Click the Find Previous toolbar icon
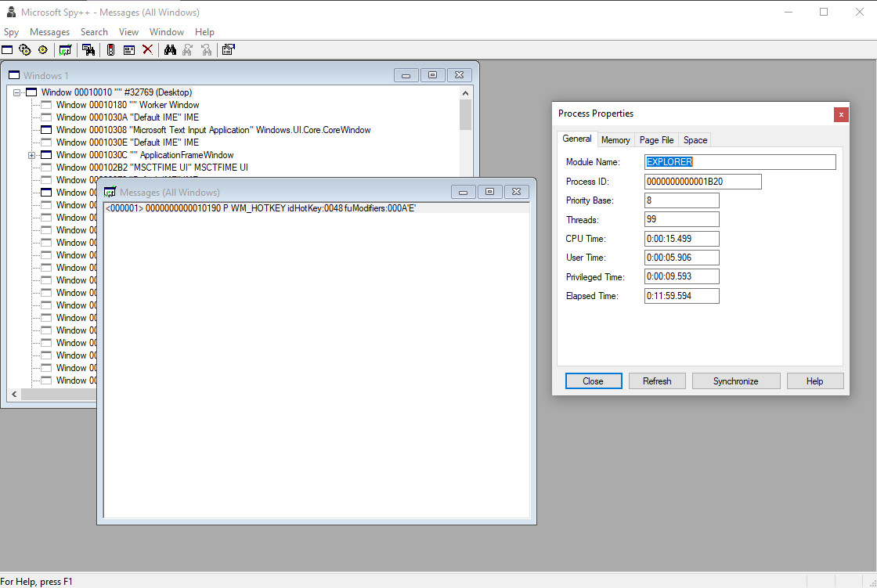The width and height of the screenshot is (877, 588). click(x=207, y=50)
